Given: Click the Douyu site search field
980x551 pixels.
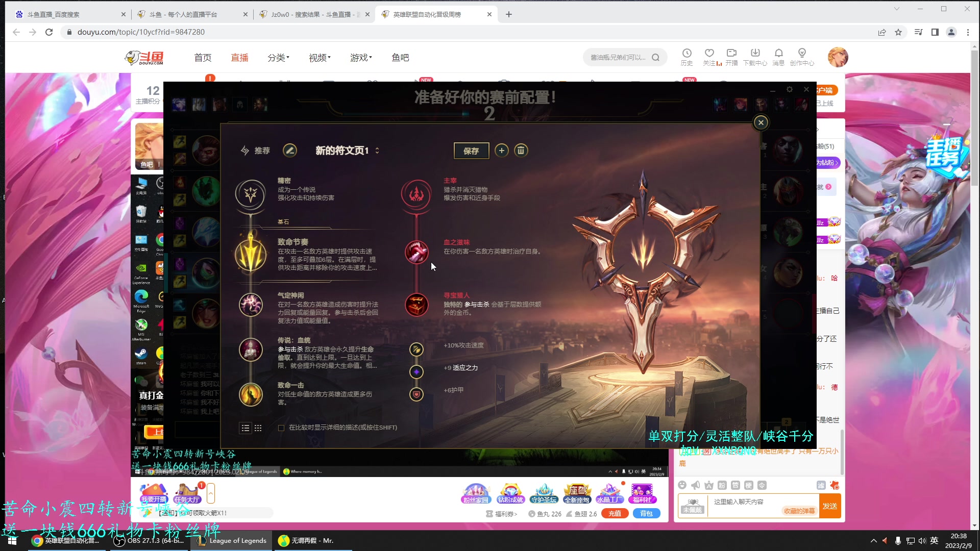Looking at the screenshot, I should (619, 58).
